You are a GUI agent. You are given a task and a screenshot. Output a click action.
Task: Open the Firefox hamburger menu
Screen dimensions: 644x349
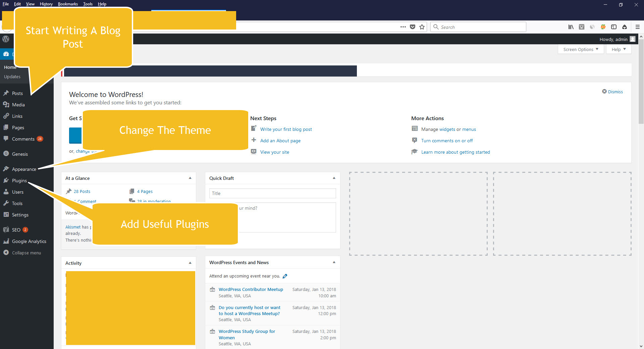click(x=637, y=27)
